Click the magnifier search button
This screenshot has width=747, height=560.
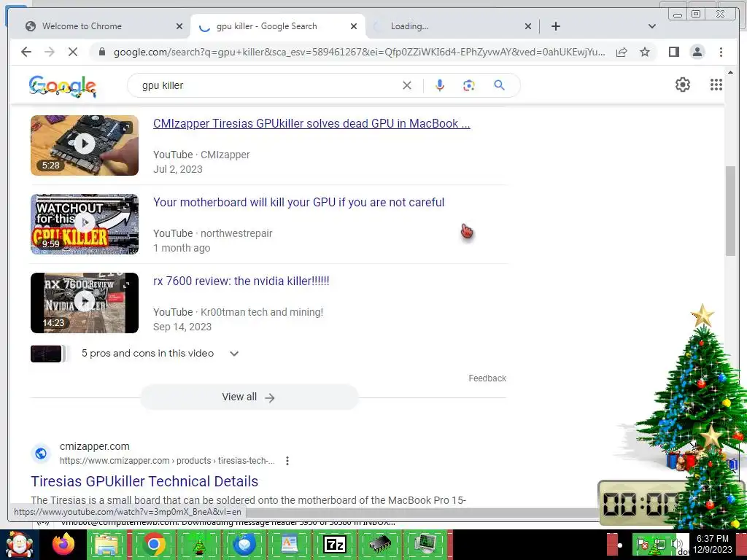click(x=499, y=85)
